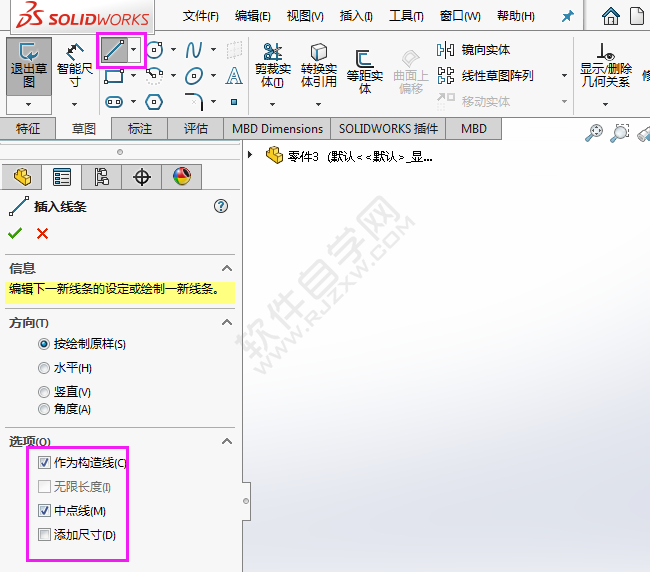
Task: Click Zoom to Area magnifier icon
Action: point(620,133)
